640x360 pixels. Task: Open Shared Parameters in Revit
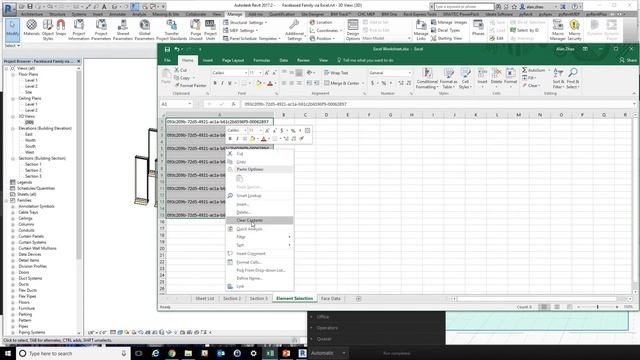[x=122, y=29]
